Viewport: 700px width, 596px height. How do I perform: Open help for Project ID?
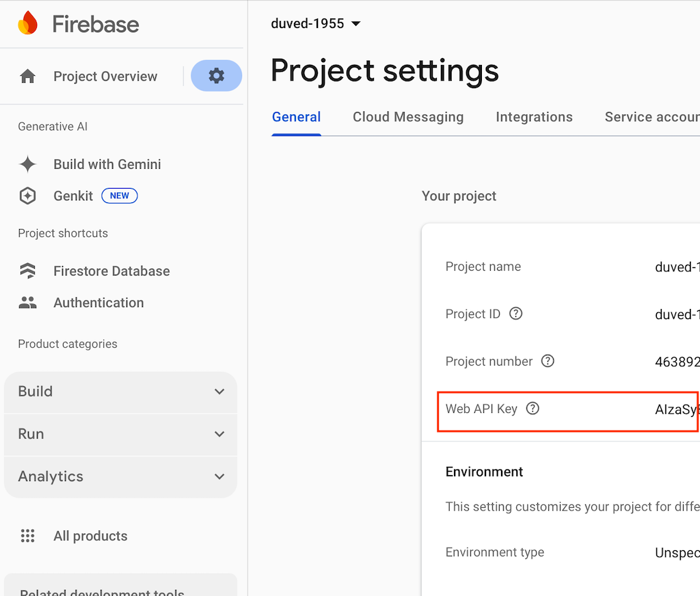515,314
